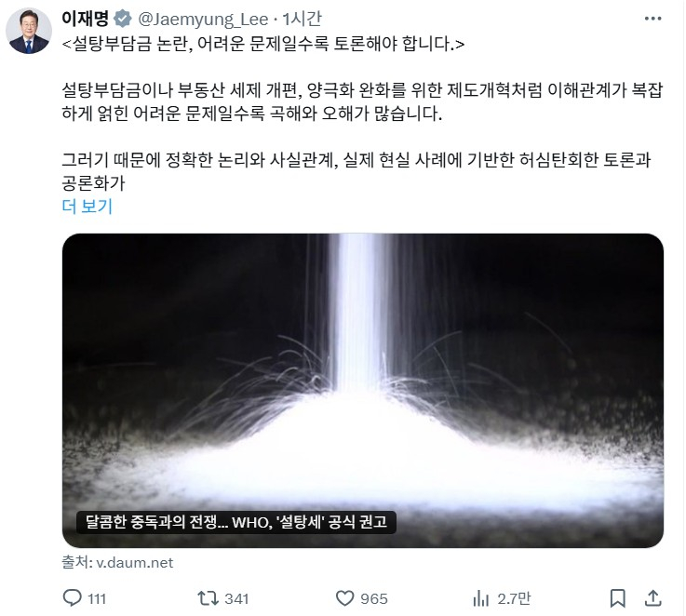Screen dimensions: 686x616
Task: Bookmark this post
Action: (617, 598)
